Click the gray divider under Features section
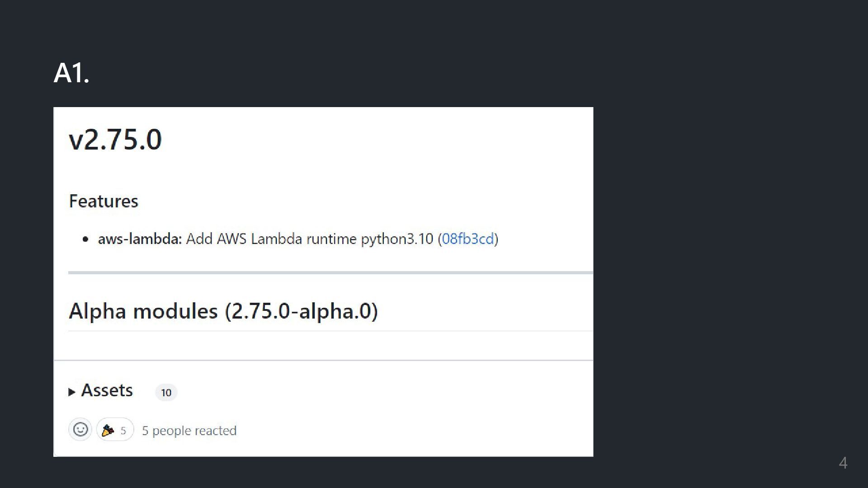 tap(330, 273)
